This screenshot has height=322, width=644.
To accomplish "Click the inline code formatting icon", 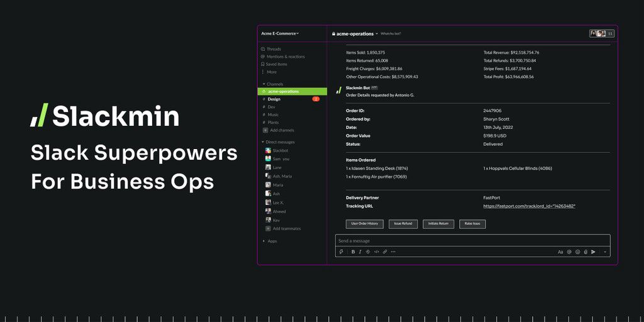I will 377,252.
